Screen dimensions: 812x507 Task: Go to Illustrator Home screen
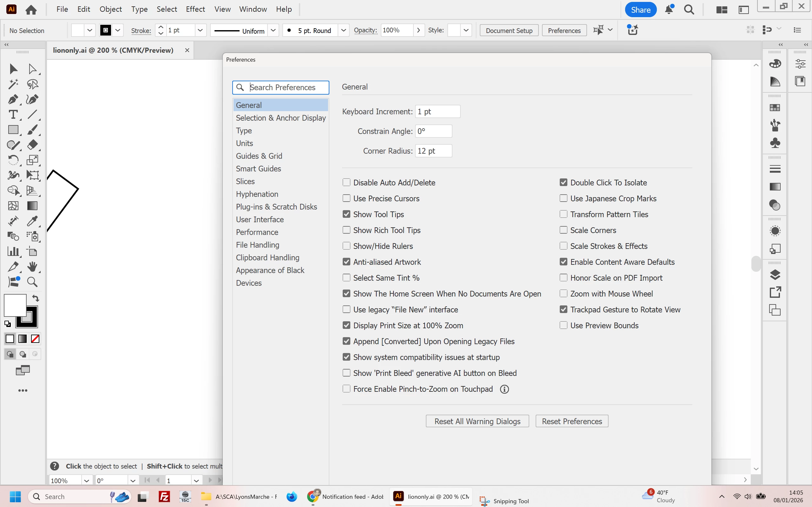31,10
